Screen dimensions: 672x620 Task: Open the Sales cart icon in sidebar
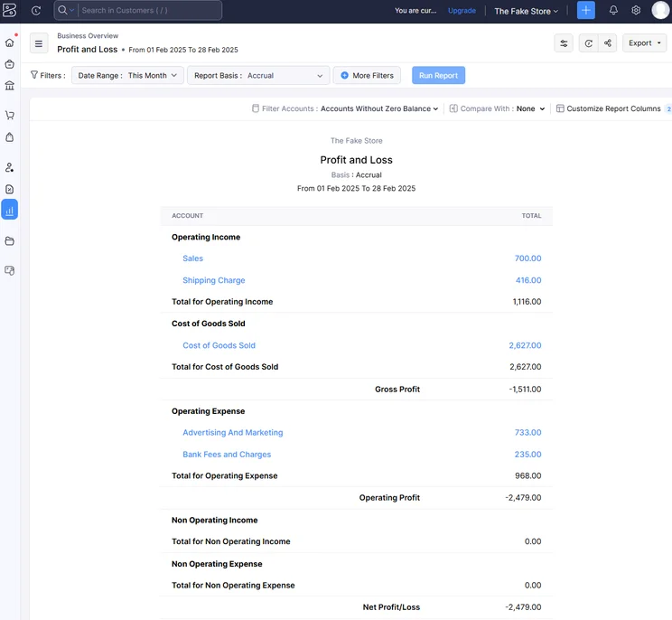coord(9,115)
